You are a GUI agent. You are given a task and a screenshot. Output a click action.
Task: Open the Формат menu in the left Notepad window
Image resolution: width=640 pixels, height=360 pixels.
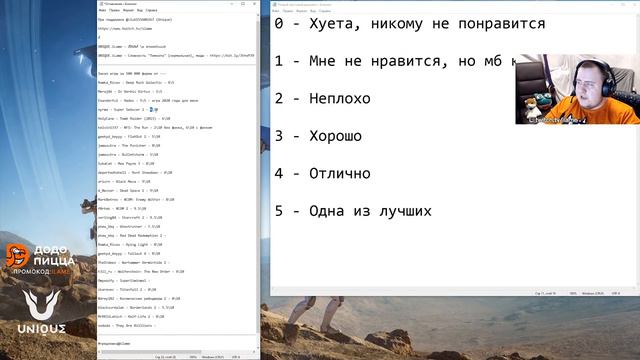[x=128, y=10]
